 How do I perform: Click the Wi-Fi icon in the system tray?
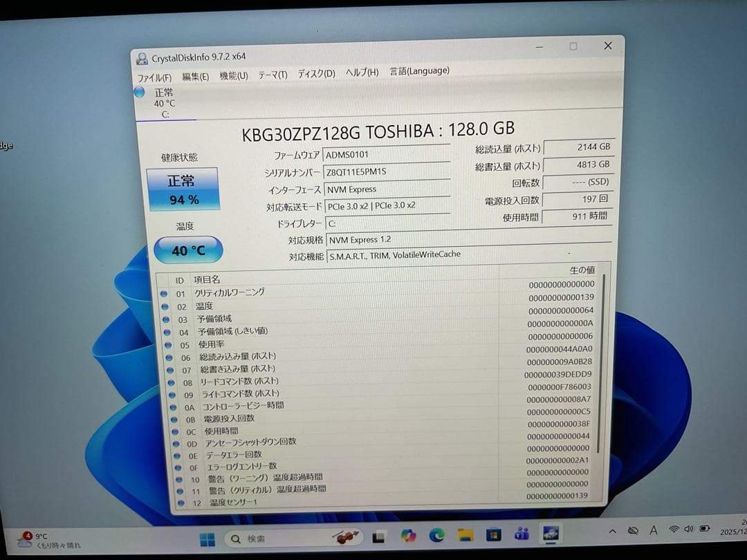pos(673,530)
